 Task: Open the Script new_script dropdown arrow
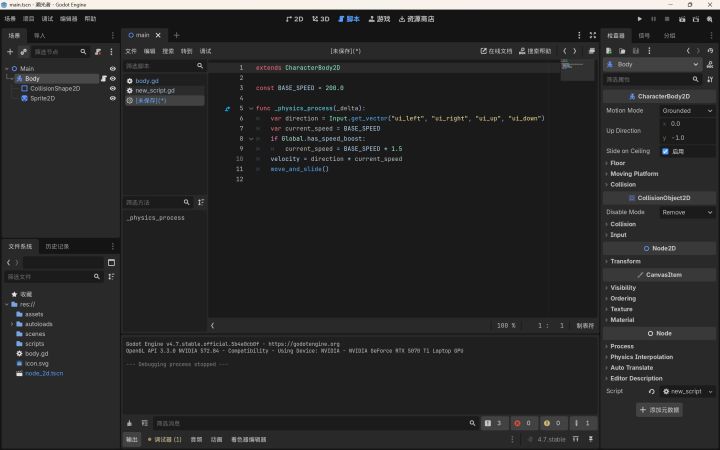click(x=710, y=392)
